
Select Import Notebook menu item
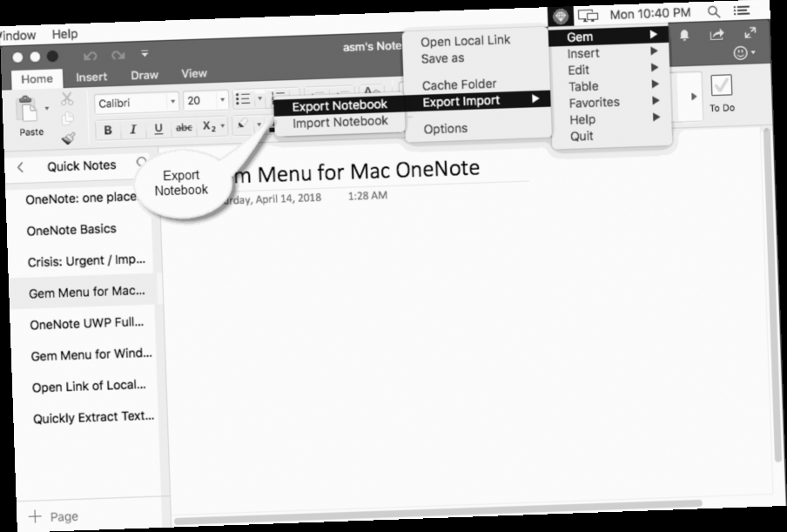tap(340, 121)
